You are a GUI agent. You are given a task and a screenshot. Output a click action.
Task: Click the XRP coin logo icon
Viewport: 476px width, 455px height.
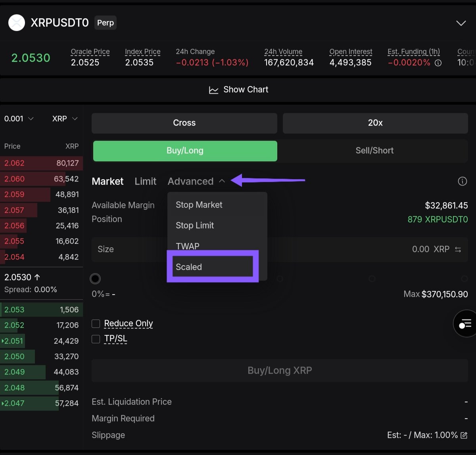[17, 23]
